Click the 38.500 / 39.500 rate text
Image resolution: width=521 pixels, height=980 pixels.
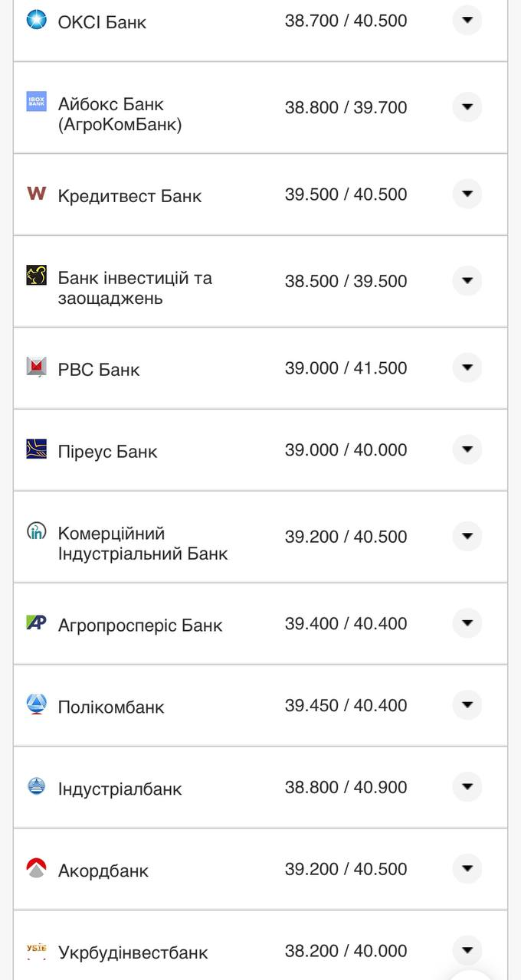346,281
